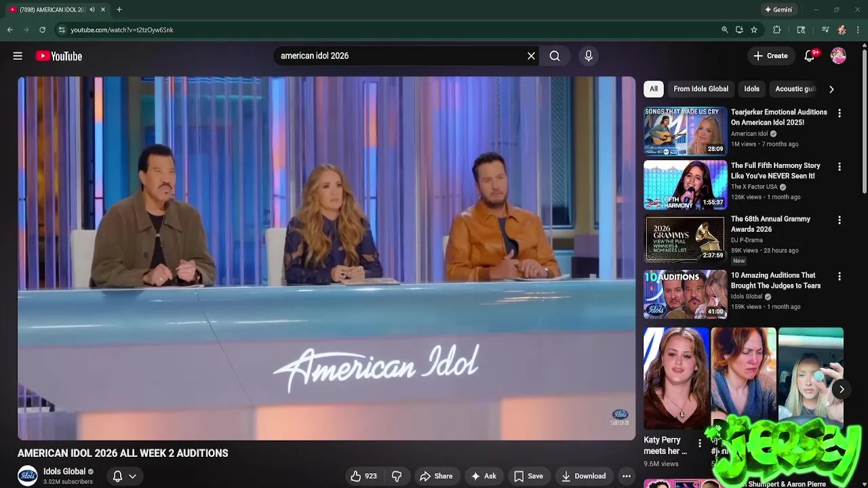
Task: Click title Tearjerker Emotional Auditions On American Idol
Action: (778, 117)
